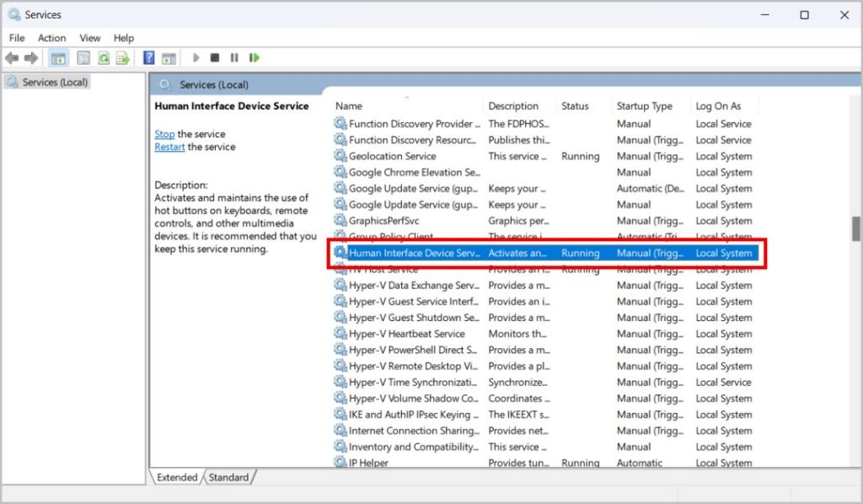This screenshot has width=863, height=504.
Task: Open the File menu
Action: [17, 38]
